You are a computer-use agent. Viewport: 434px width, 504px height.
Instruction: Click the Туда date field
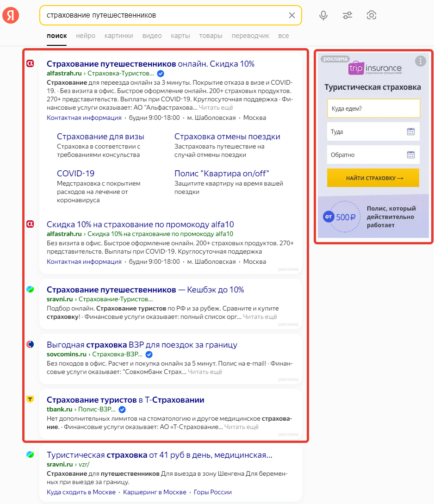pyautogui.click(x=373, y=131)
